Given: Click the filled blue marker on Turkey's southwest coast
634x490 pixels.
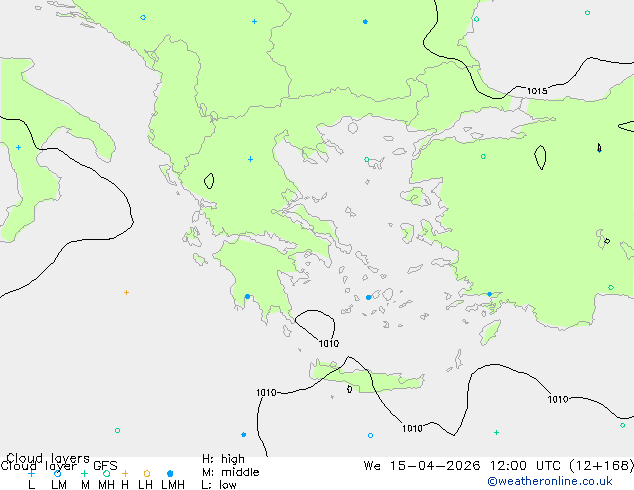Looking at the screenshot, I should pyautogui.click(x=489, y=294).
